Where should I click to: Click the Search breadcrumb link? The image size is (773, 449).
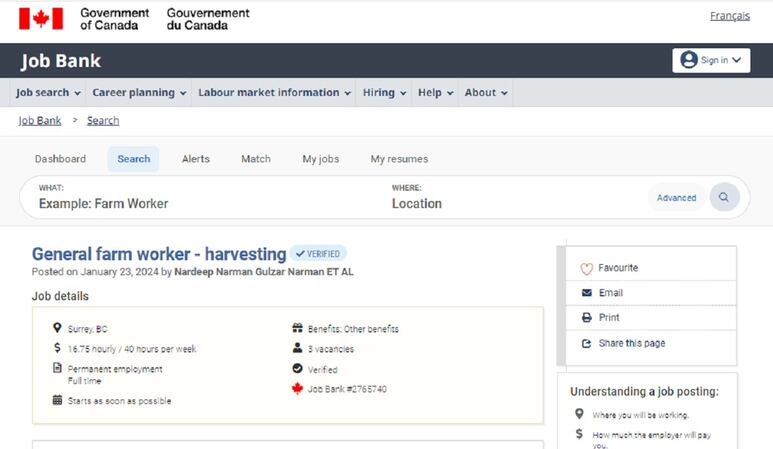click(x=103, y=120)
